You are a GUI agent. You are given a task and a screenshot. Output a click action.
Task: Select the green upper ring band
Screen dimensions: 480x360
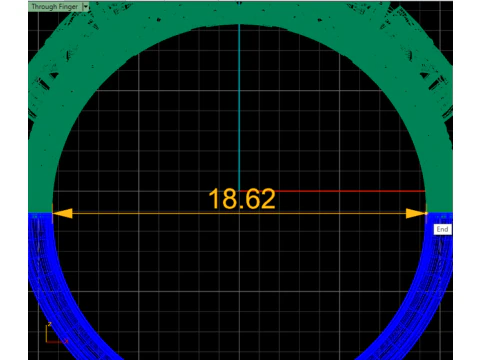click(x=239, y=13)
